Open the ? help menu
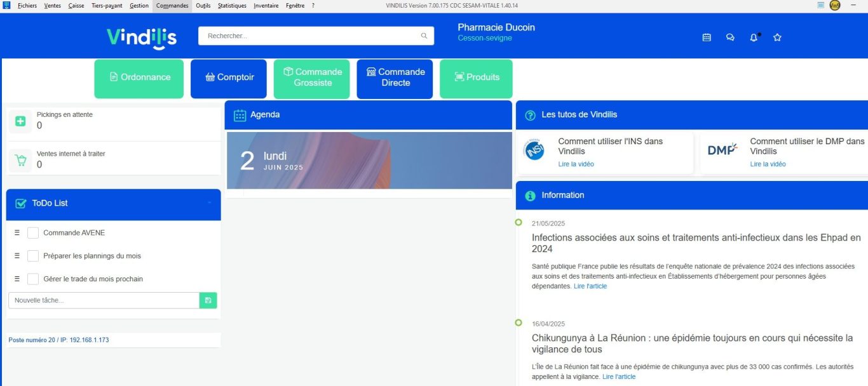Viewport: 868px width, 386px height. click(313, 5)
